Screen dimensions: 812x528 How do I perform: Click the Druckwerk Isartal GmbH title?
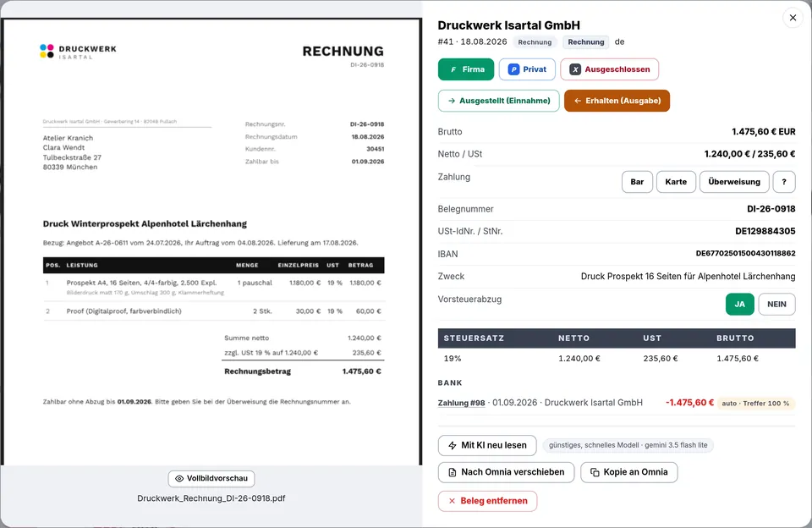point(508,25)
